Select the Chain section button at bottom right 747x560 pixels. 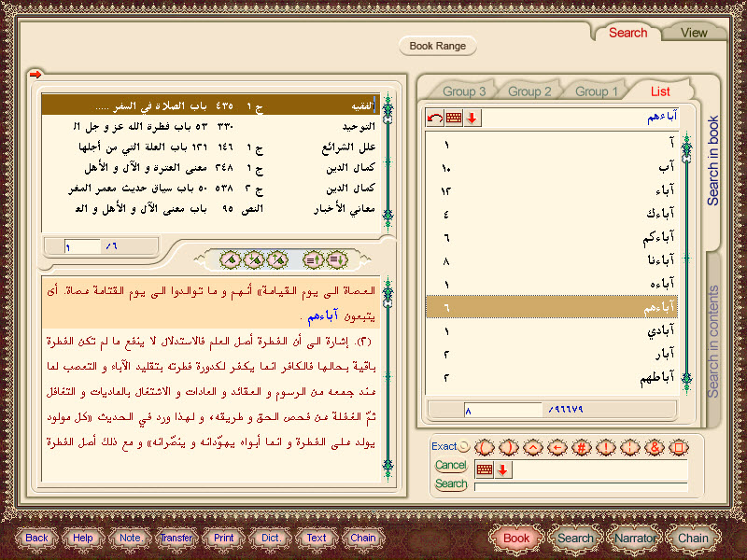click(x=693, y=539)
